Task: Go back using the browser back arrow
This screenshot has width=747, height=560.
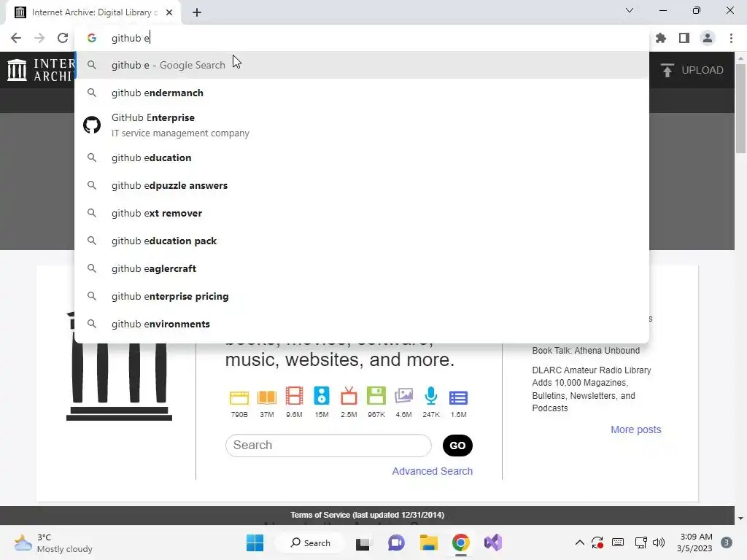Action: pyautogui.click(x=16, y=38)
